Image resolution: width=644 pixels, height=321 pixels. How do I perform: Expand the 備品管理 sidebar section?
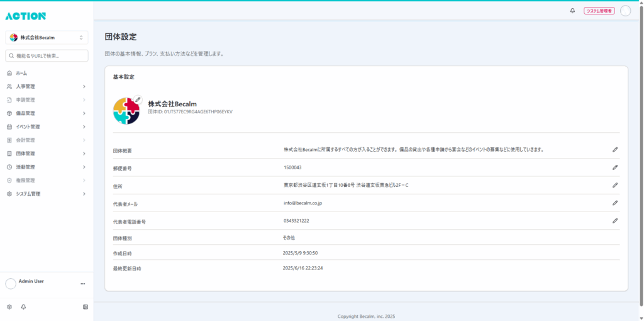(47, 113)
